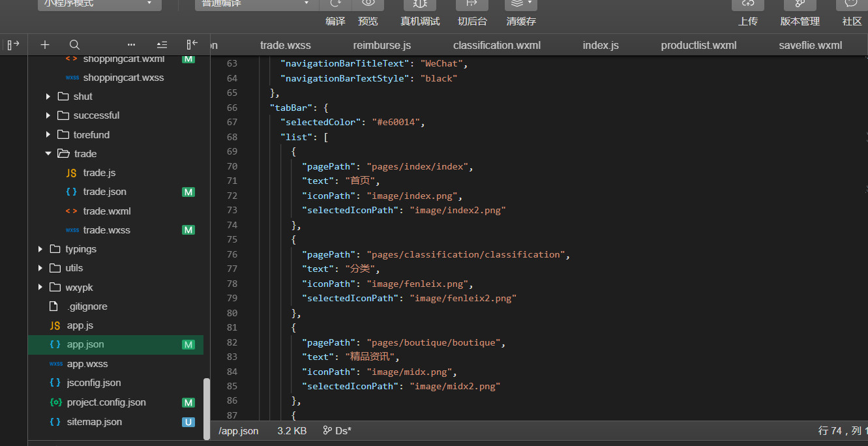Switch to the productlist.wxml tab
This screenshot has width=868, height=446.
[698, 46]
